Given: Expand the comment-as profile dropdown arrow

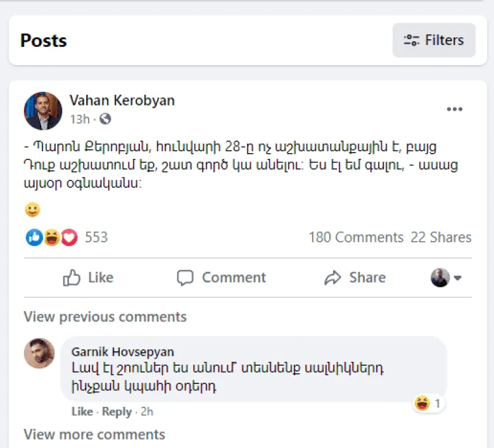Looking at the screenshot, I should point(457,278).
